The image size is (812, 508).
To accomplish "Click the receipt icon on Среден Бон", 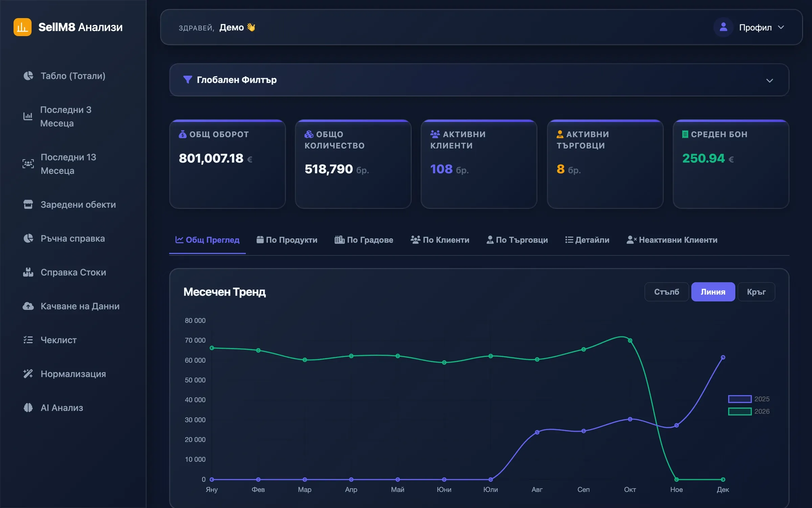I will tap(685, 134).
